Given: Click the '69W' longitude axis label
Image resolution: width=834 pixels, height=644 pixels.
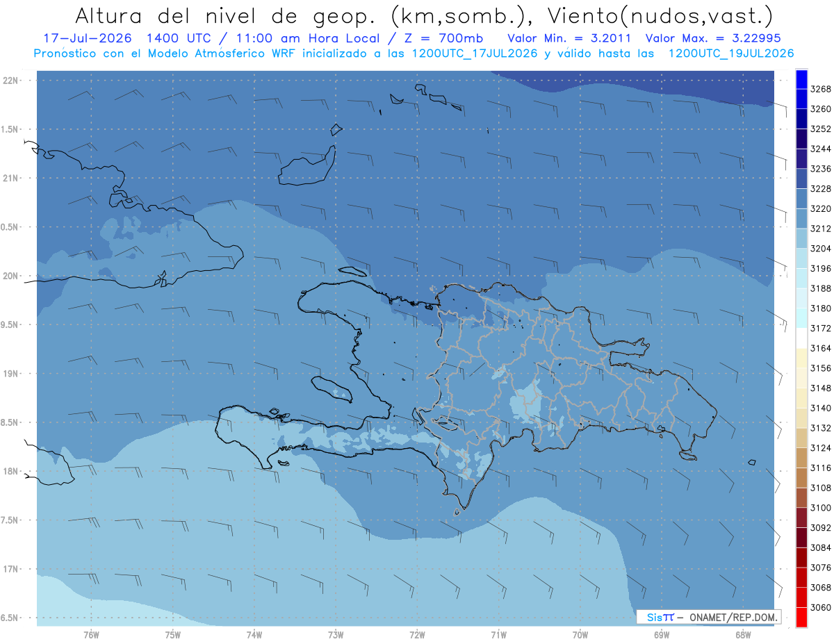Looking at the screenshot, I should pyautogui.click(x=662, y=634).
